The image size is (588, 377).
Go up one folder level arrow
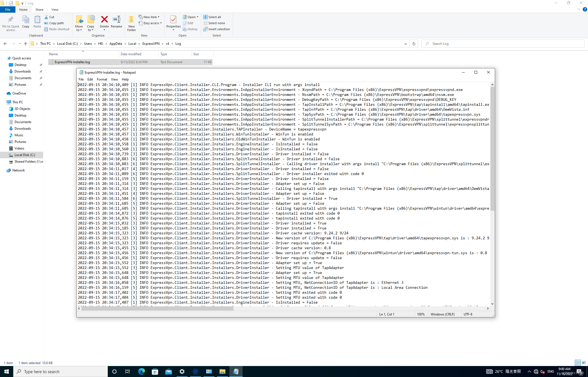[x=26, y=44]
